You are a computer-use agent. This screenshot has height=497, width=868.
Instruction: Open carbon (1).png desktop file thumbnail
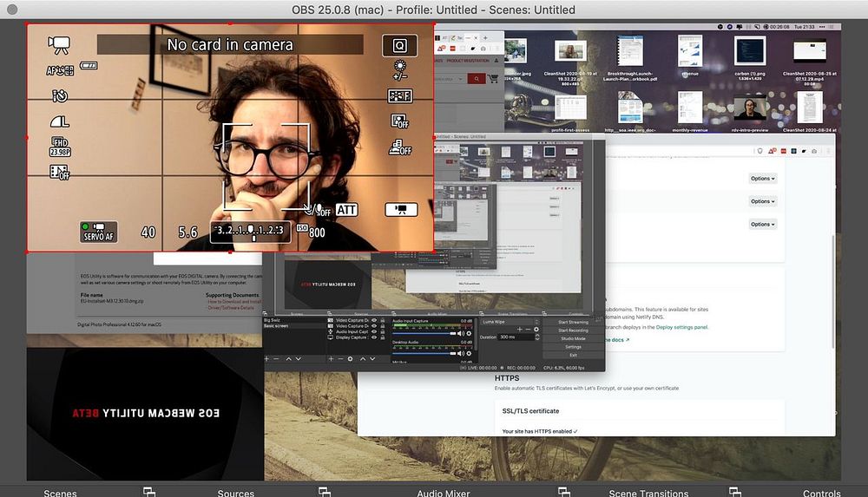point(750,51)
